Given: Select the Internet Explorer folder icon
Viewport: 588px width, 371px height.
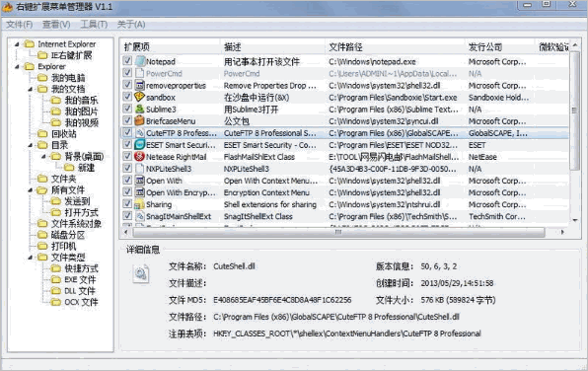Looking at the screenshot, I should [29, 44].
